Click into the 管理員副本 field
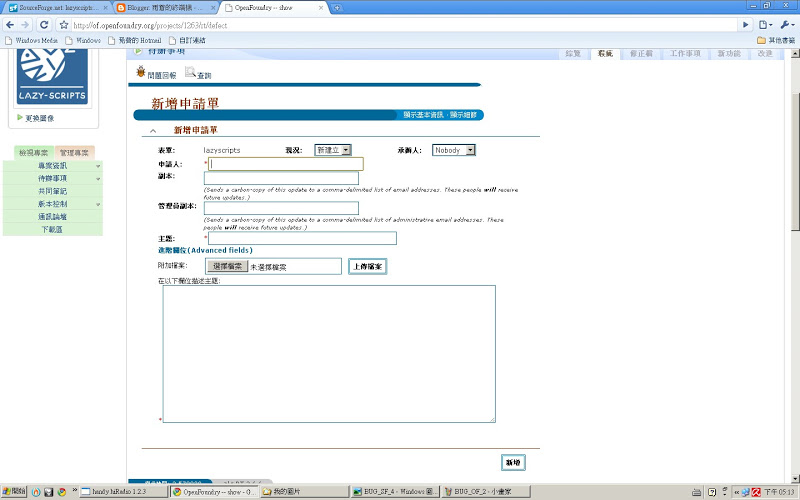The image size is (800, 500). (x=281, y=208)
